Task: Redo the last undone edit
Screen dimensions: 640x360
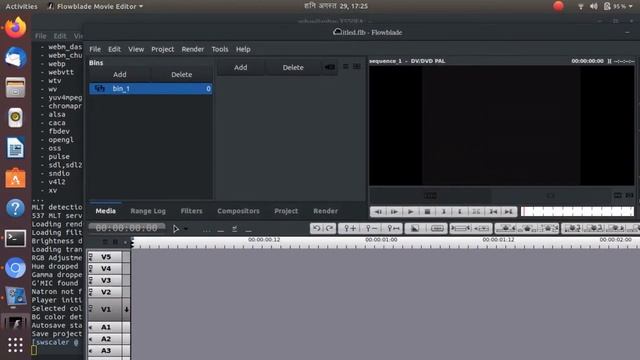Action: click(329, 229)
